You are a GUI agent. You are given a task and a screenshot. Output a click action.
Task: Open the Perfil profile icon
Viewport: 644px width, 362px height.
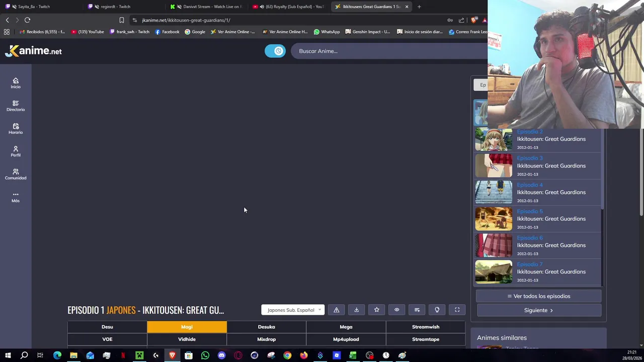tap(16, 151)
